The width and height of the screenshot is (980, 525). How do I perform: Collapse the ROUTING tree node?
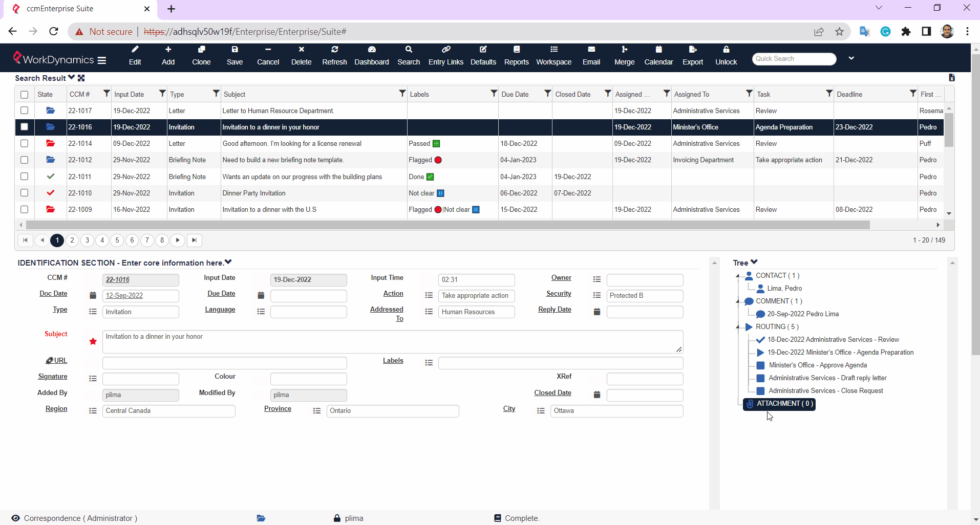click(x=738, y=327)
